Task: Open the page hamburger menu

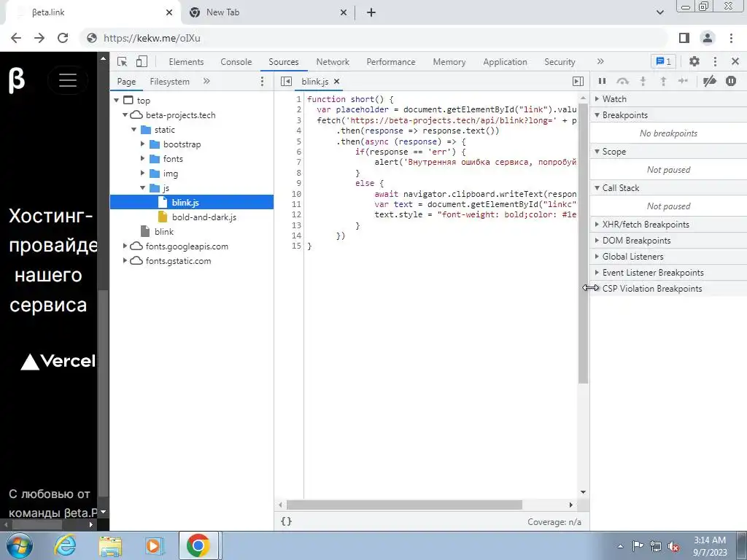Action: [68, 80]
